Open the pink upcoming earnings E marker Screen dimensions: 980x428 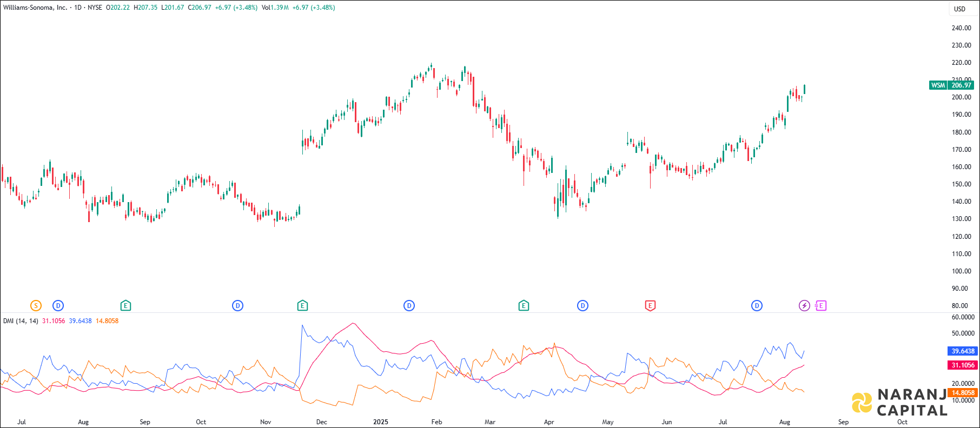point(821,306)
